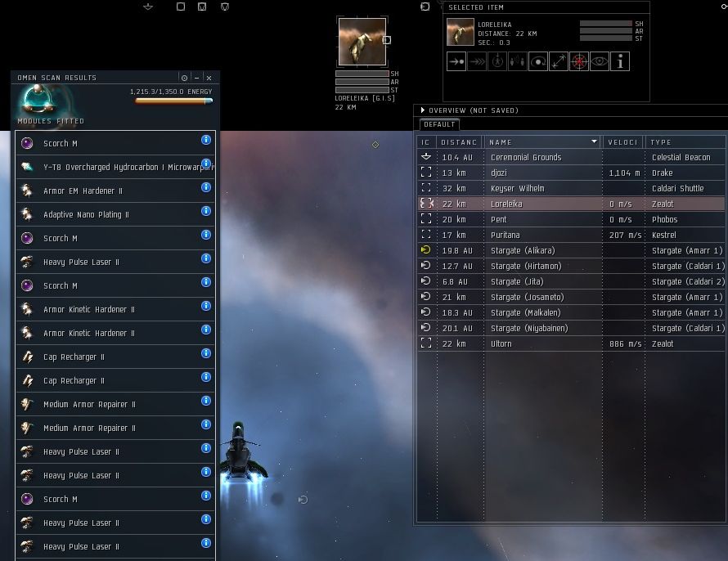The image size is (728, 561).
Task: Click the locked target Loreleika thumbnail
Action: (x=362, y=42)
